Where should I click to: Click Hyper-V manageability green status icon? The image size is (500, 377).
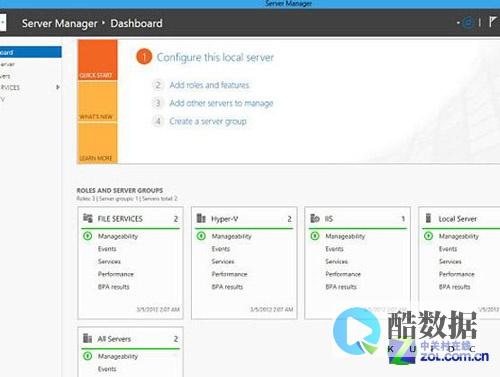click(x=201, y=236)
